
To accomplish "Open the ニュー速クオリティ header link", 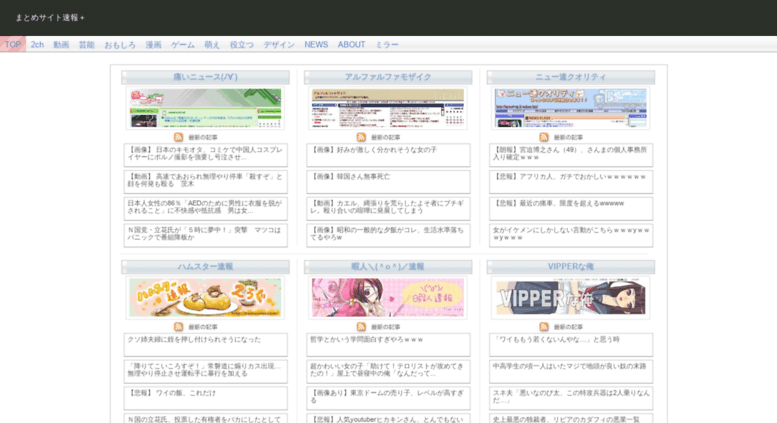I will (x=571, y=77).
